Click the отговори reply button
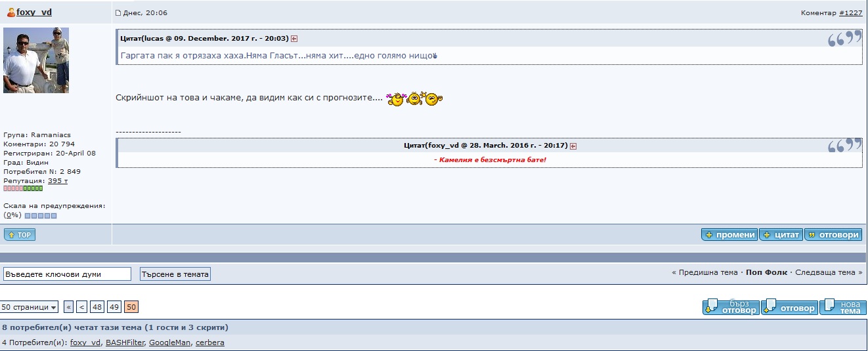The width and height of the screenshot is (868, 351). click(x=833, y=235)
